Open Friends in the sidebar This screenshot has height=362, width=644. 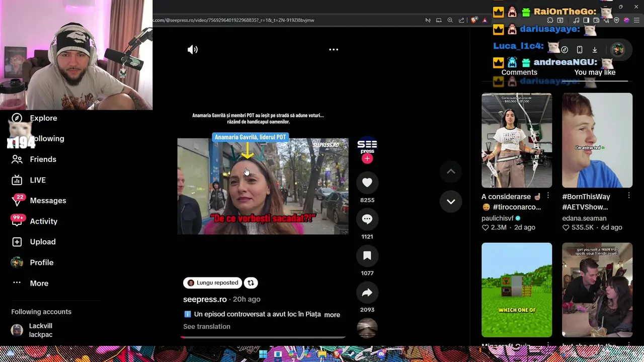pyautogui.click(x=43, y=159)
